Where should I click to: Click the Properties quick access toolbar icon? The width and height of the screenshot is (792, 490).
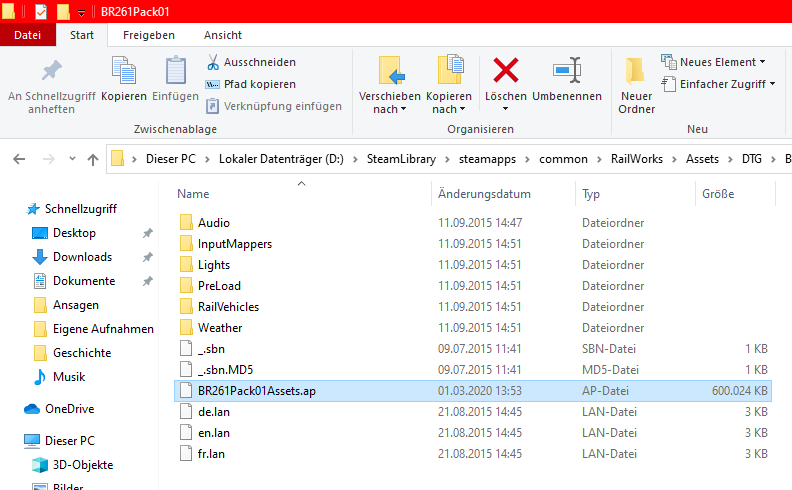click(41, 12)
